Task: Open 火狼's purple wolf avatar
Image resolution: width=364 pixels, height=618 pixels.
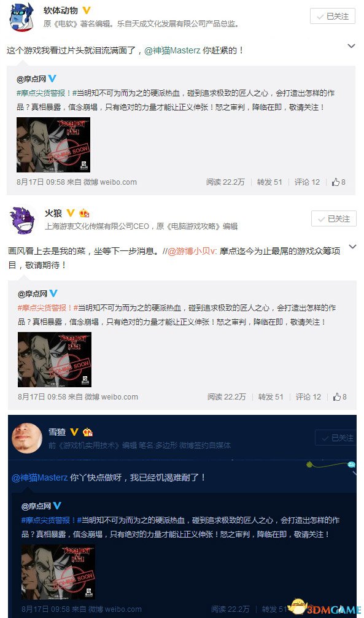Action: (22, 221)
